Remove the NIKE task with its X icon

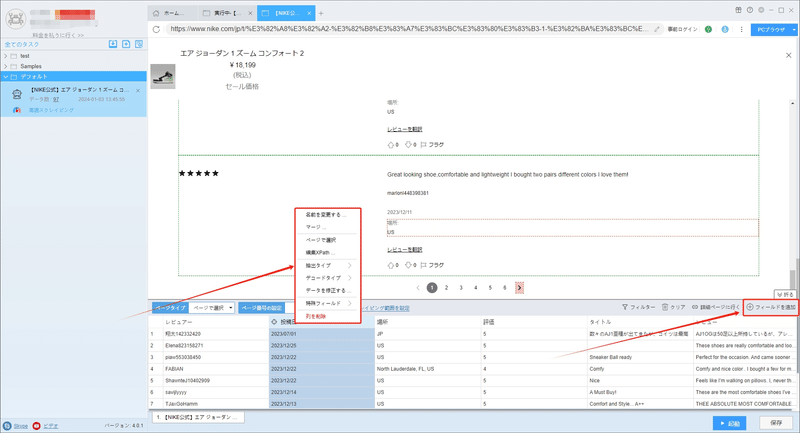[138, 90]
